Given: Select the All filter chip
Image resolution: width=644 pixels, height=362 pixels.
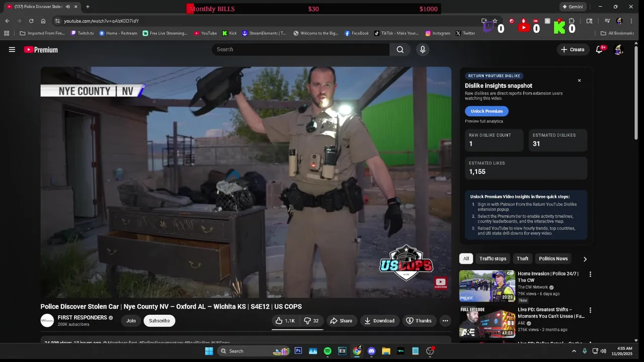Looking at the screenshot, I should [x=466, y=259].
